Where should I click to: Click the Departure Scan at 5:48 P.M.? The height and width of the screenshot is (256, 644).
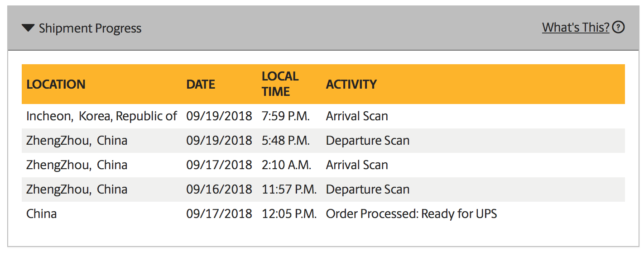click(x=367, y=141)
